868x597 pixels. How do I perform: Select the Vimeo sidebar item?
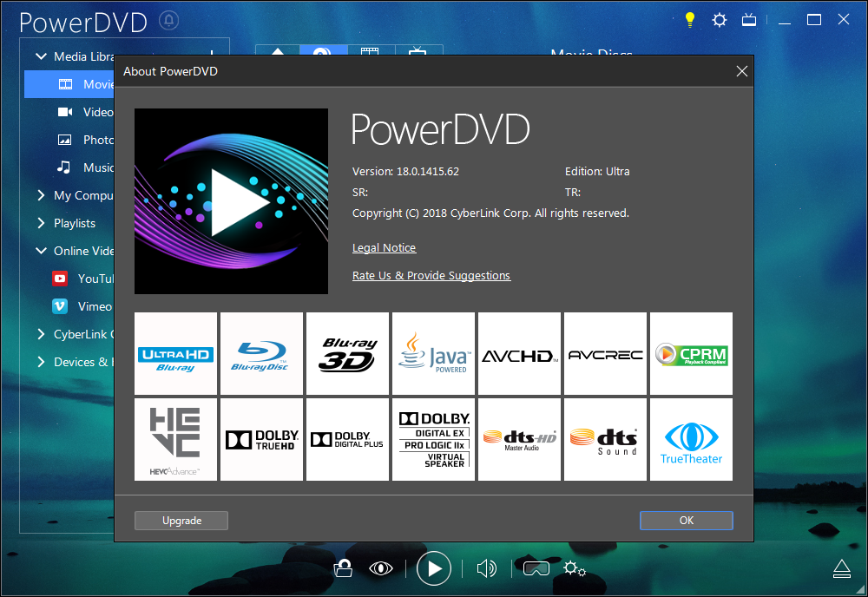[x=82, y=306]
